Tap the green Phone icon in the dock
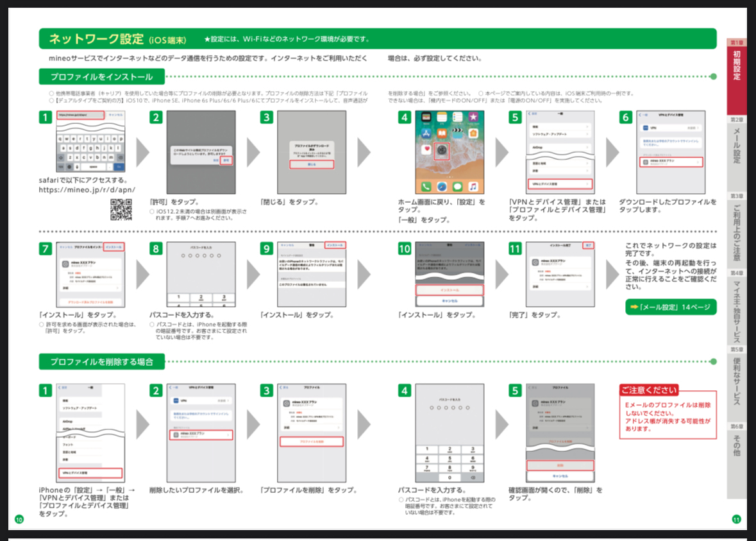 coord(426,186)
